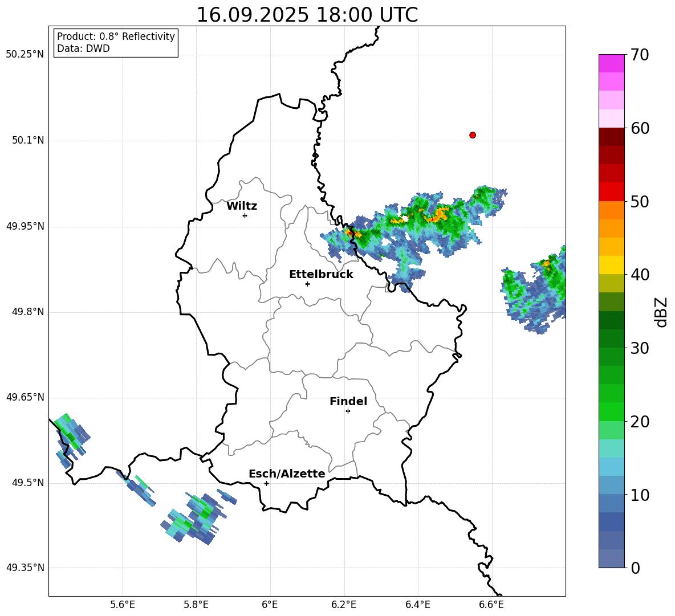Click the magenta swatch just below 70
The image size is (675, 616).
tap(612, 63)
